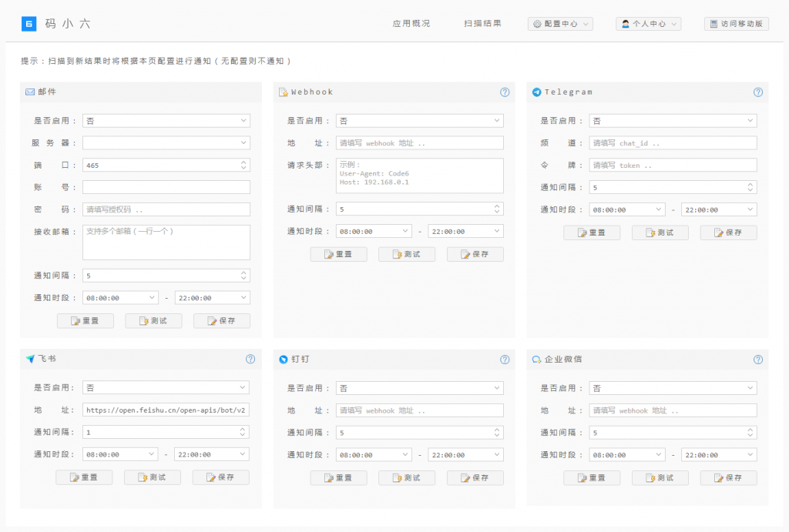
Task: Open 企业微信 通知时段 end time dropdown
Action: [x=719, y=454]
